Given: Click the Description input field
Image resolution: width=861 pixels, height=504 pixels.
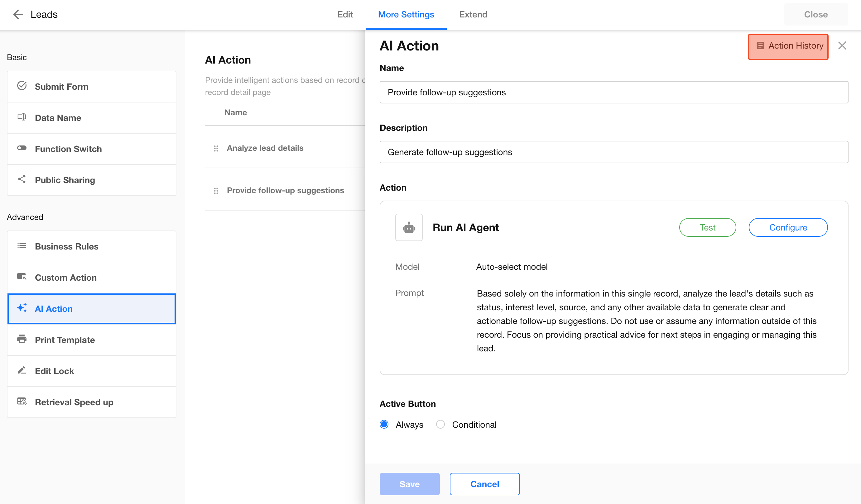Looking at the screenshot, I should click(613, 152).
